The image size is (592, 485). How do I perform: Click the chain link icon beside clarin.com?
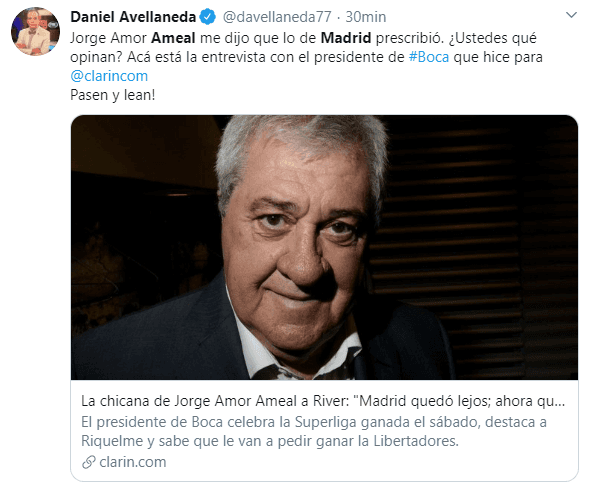pos(89,462)
